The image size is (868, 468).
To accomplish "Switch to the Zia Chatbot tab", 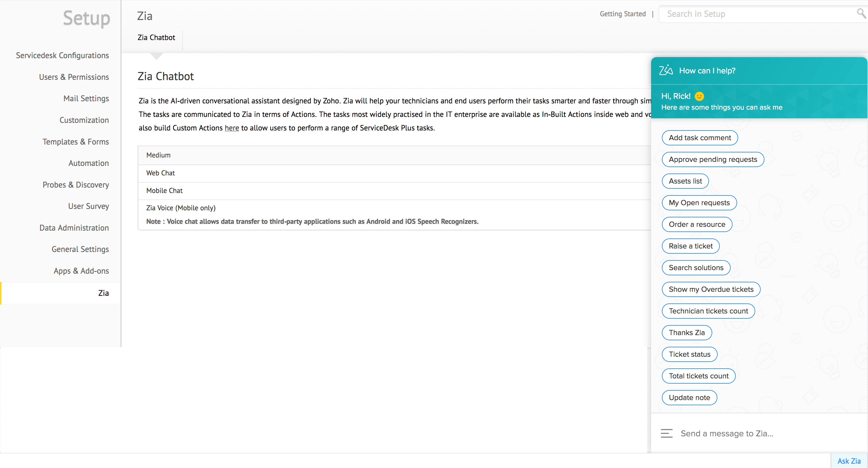I will click(x=156, y=37).
